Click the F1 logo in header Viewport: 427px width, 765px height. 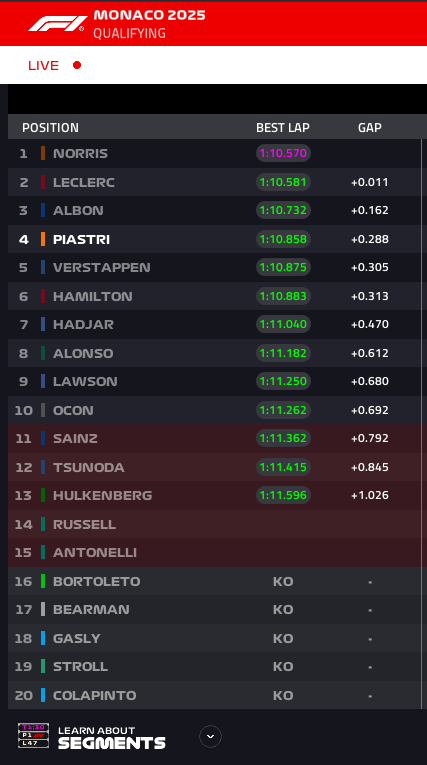tap(58, 24)
